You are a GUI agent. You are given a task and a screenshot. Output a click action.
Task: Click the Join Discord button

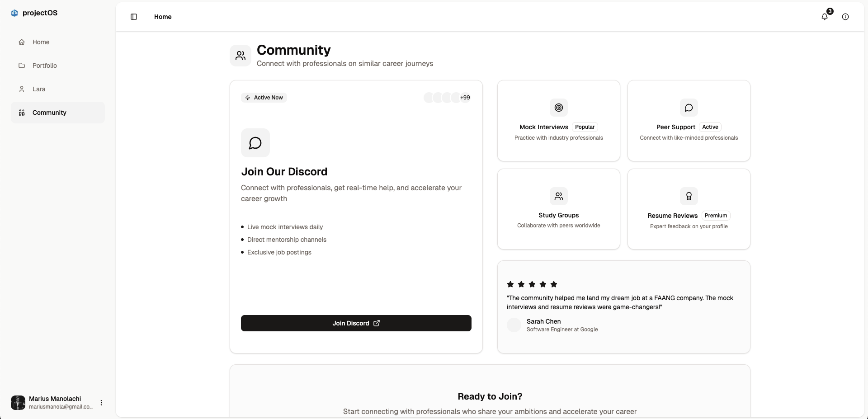(x=356, y=323)
